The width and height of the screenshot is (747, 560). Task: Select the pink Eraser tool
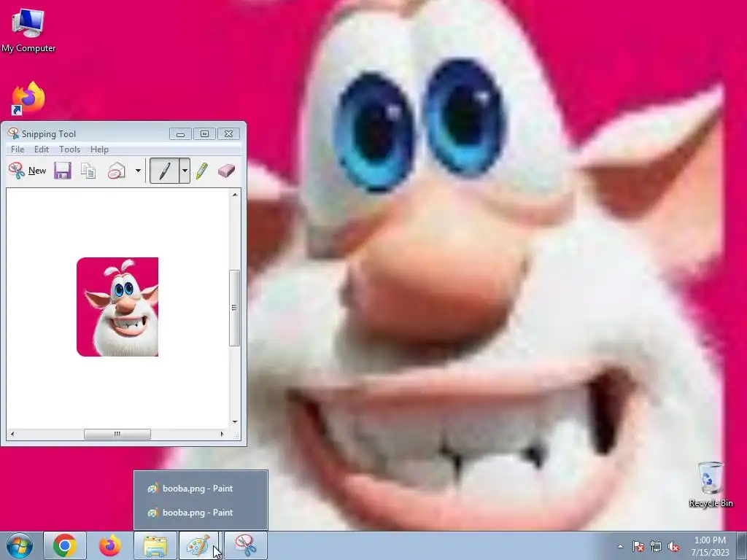click(226, 171)
